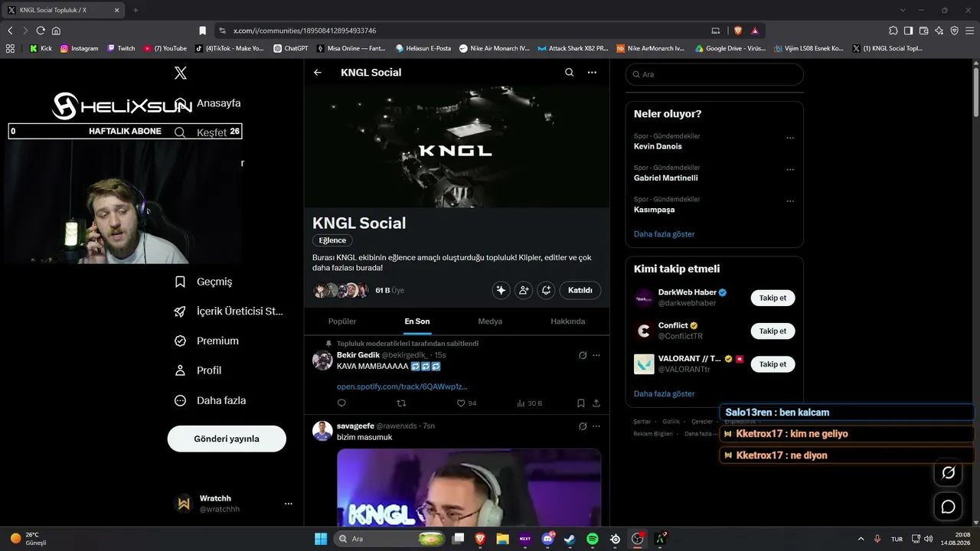Screen dimensions: 980x551
Task: Open the Twitch bookmark
Action: click(121, 48)
